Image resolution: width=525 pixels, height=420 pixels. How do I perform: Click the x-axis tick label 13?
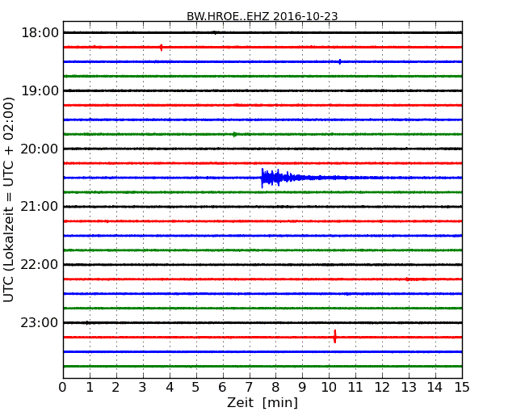(x=409, y=387)
